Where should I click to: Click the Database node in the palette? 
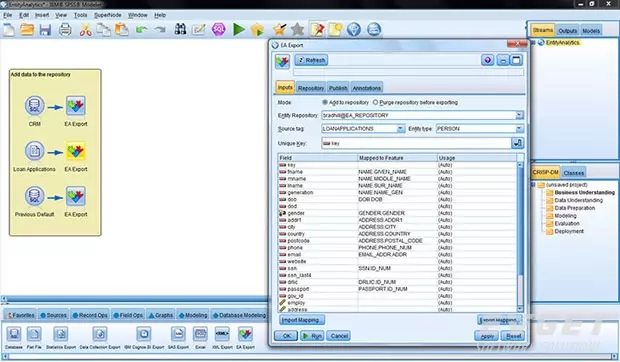click(14, 334)
